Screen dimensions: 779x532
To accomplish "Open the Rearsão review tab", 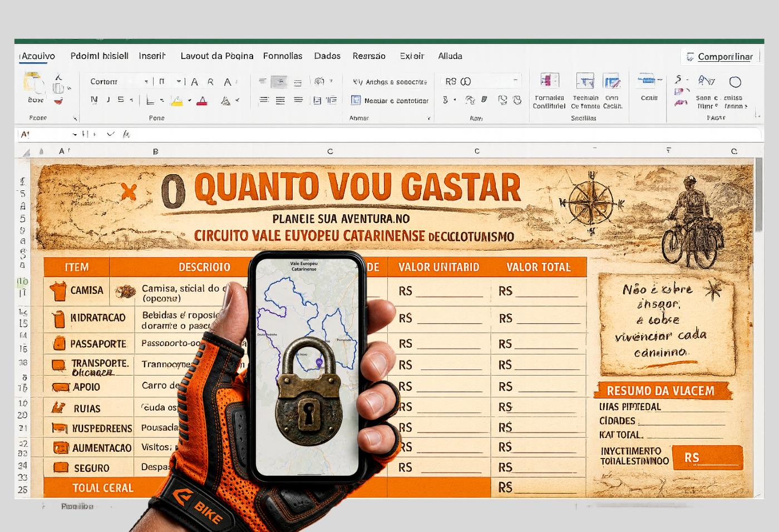I will [x=369, y=56].
